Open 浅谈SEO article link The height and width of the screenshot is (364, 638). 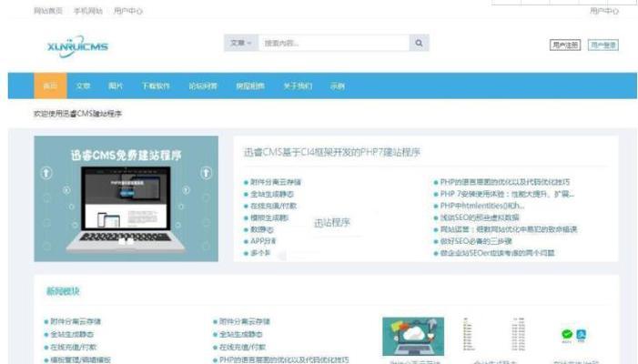(480, 217)
